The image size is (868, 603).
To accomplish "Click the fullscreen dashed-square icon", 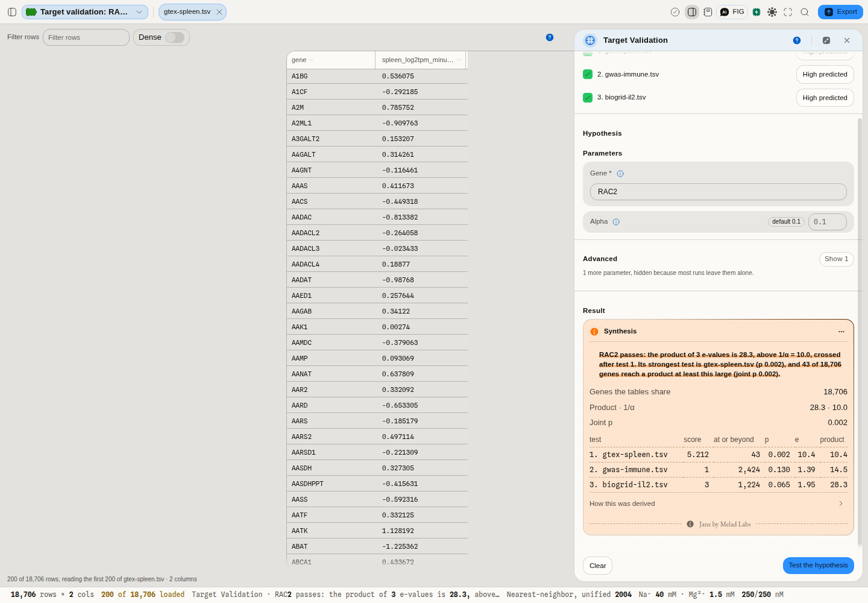I will pyautogui.click(x=788, y=12).
